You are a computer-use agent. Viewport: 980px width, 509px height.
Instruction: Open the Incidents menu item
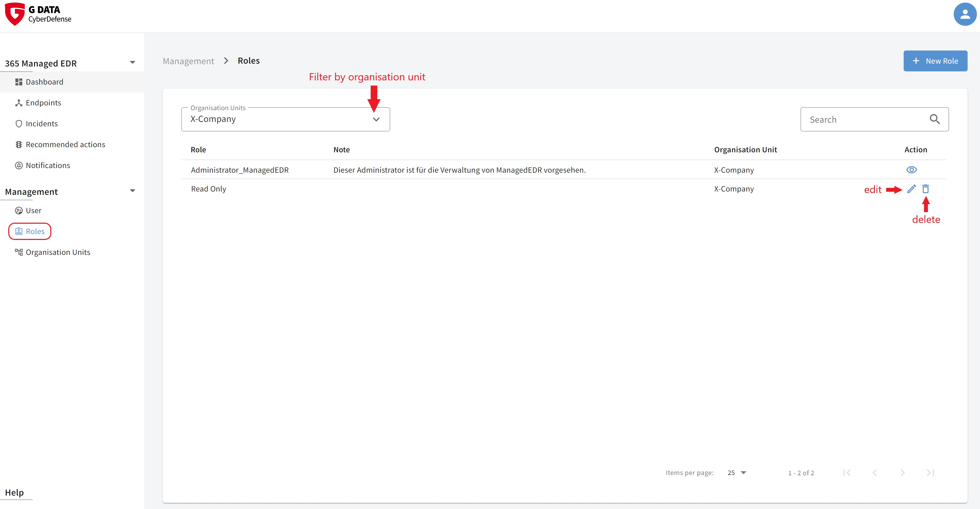coord(72,123)
